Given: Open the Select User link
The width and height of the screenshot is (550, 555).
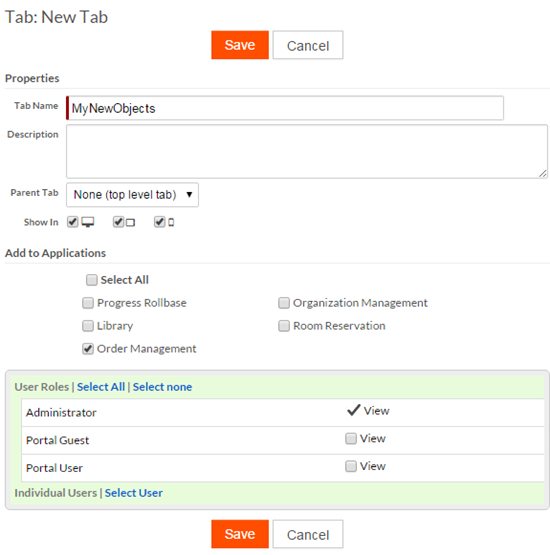Looking at the screenshot, I should pos(134,493).
